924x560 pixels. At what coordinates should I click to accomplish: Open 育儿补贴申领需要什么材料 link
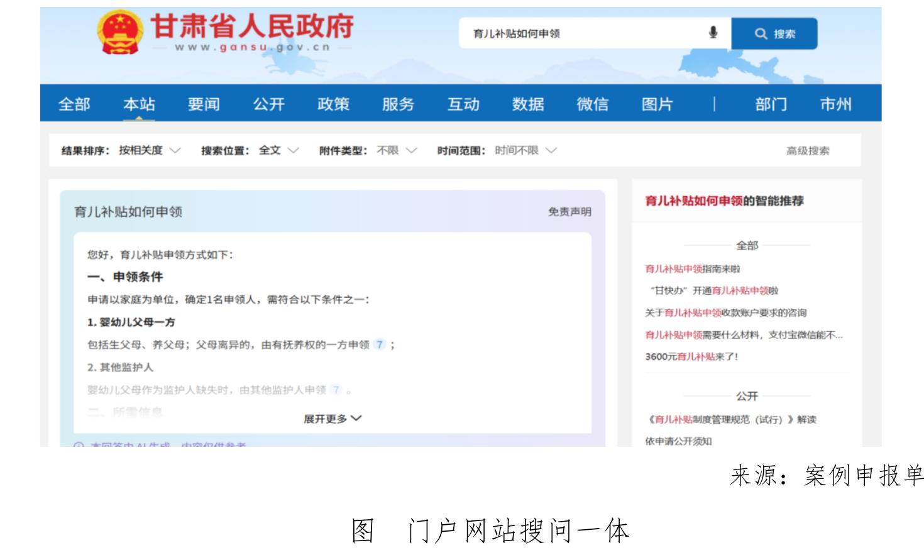pos(744,334)
